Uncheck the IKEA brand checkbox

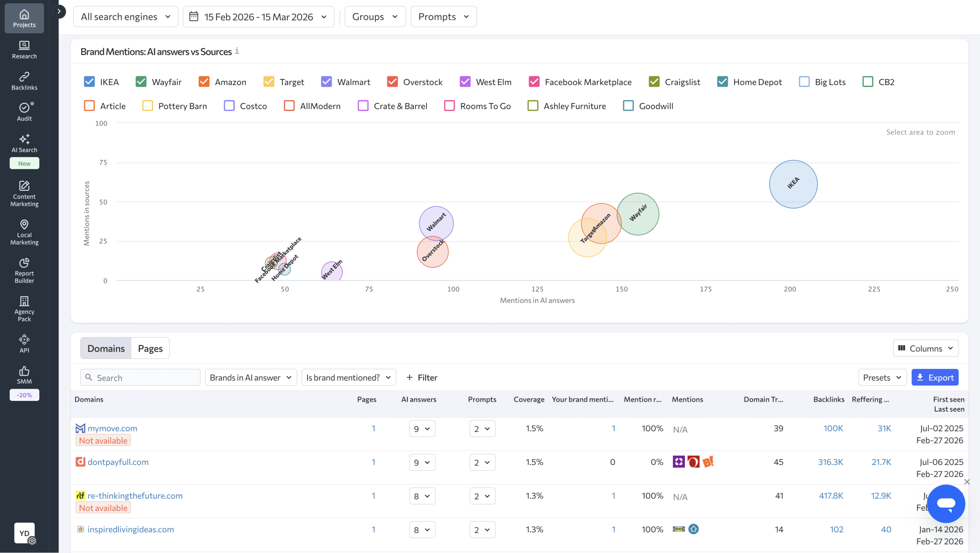(x=89, y=82)
